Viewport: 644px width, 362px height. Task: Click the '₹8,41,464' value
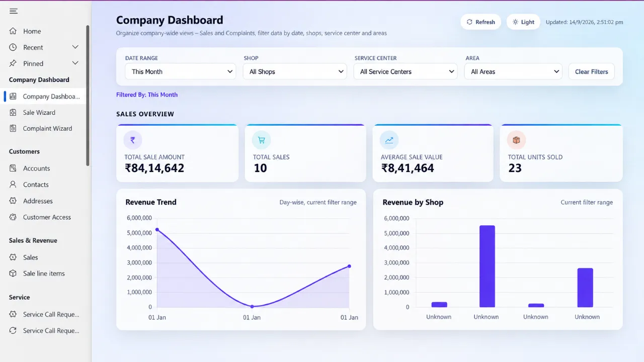coord(408,168)
